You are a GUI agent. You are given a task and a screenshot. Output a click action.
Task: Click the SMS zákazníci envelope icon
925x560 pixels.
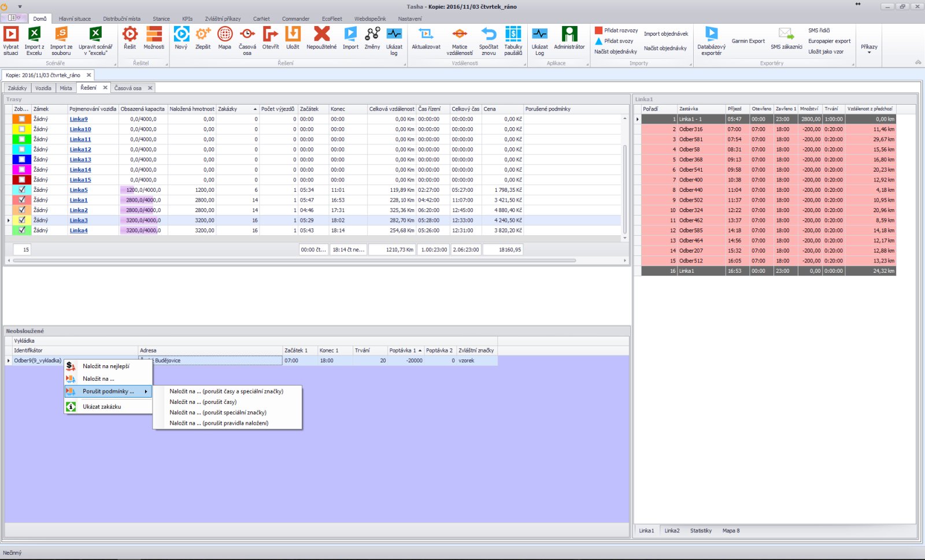tap(786, 34)
